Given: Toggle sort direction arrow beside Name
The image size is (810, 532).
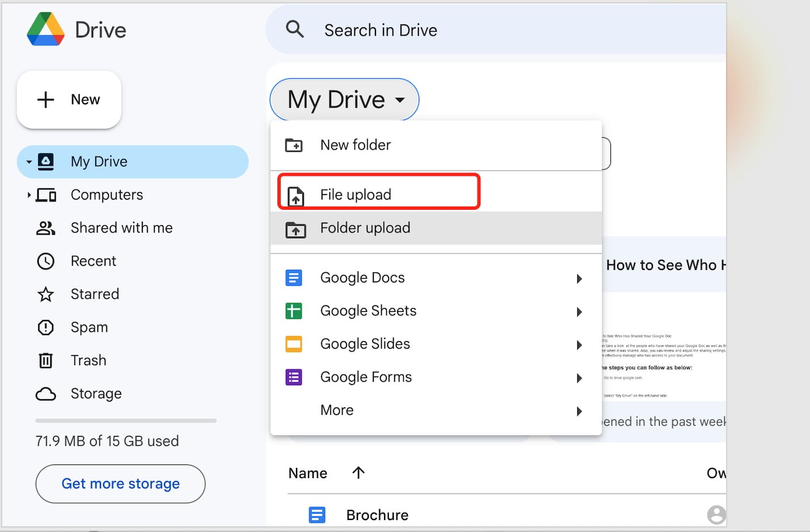Looking at the screenshot, I should tap(358, 472).
